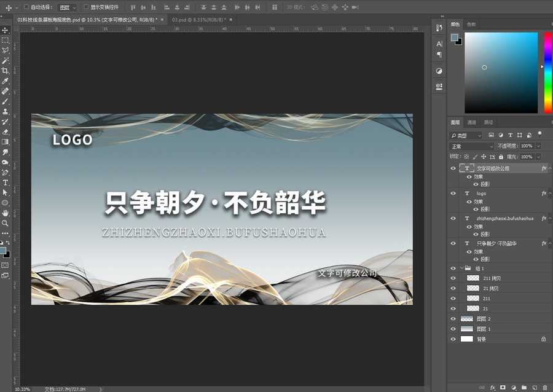
Task: Select the Polygonal Lasso tool
Action: click(6, 50)
